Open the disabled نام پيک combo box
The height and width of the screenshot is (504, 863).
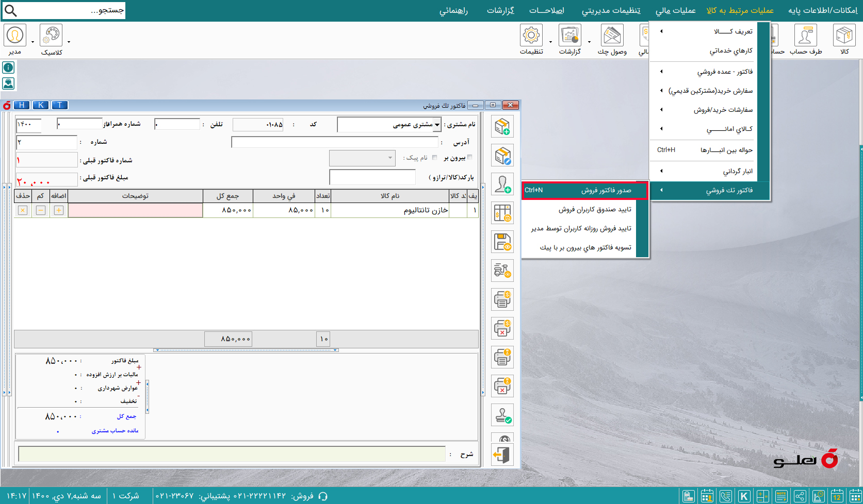pyautogui.click(x=362, y=158)
